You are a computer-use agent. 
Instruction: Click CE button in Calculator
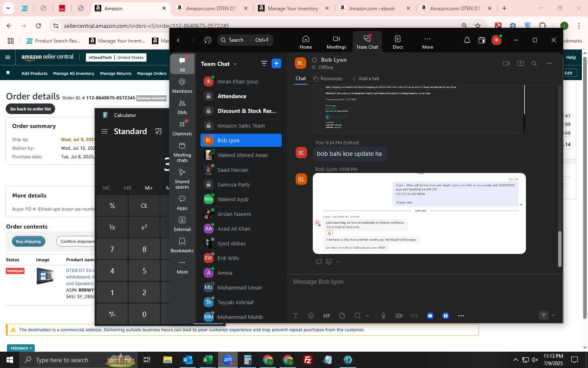[x=144, y=206]
